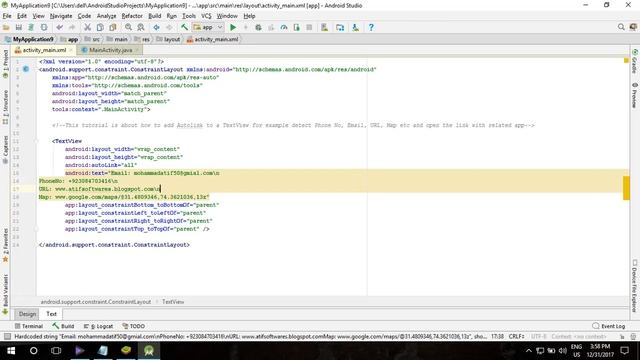Click the Replace magnifier icon

(x=141, y=27)
